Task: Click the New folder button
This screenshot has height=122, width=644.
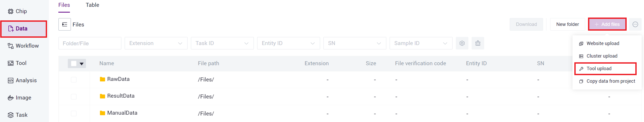Action: [567, 24]
